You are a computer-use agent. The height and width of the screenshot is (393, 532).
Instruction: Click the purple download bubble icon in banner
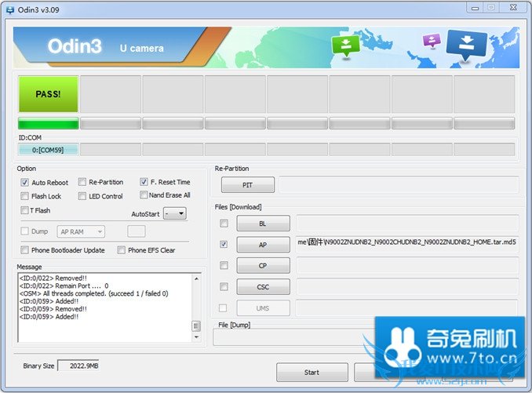coord(432,41)
